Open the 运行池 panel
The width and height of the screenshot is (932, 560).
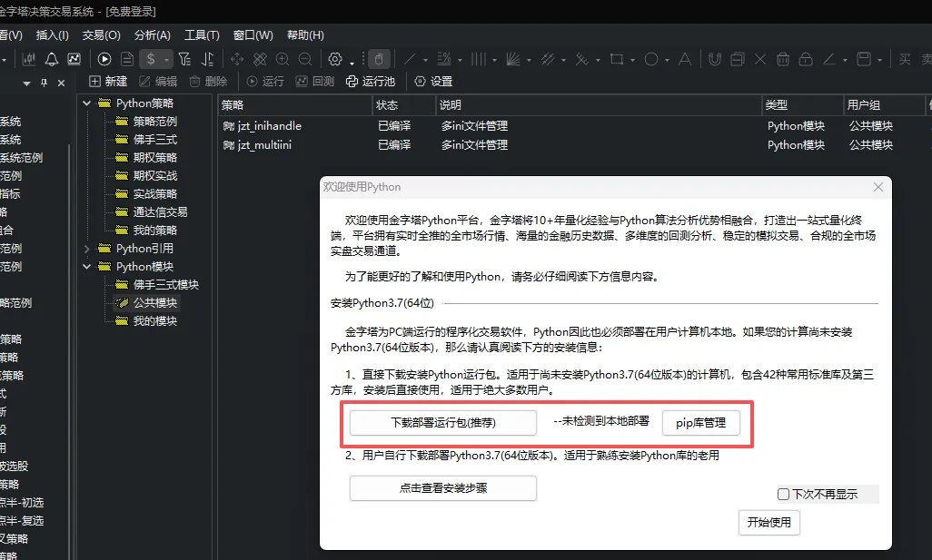point(371,82)
